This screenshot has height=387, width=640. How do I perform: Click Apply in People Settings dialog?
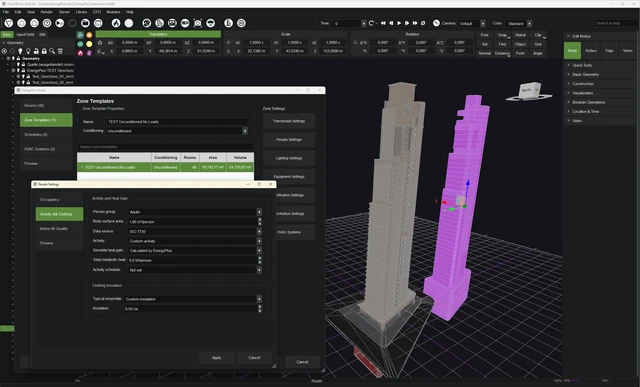(217, 358)
